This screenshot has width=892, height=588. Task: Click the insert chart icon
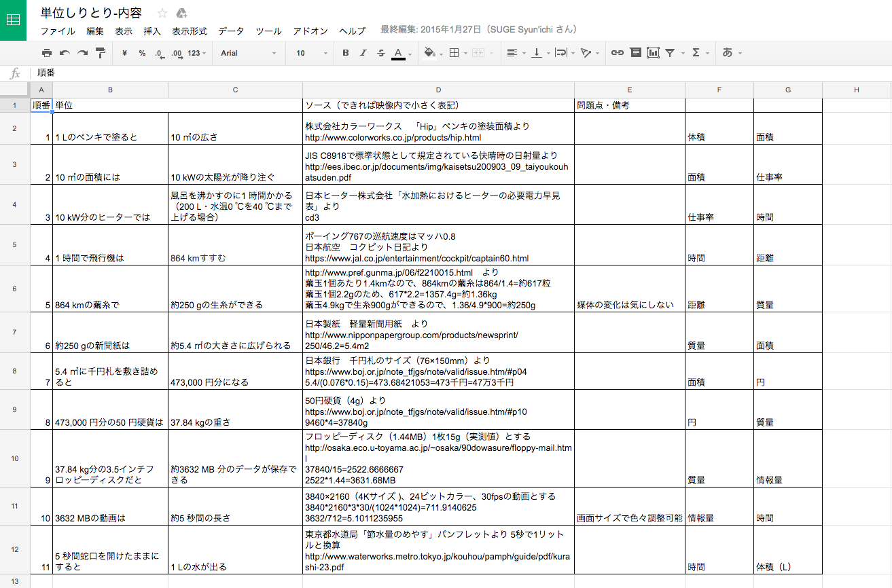(653, 53)
